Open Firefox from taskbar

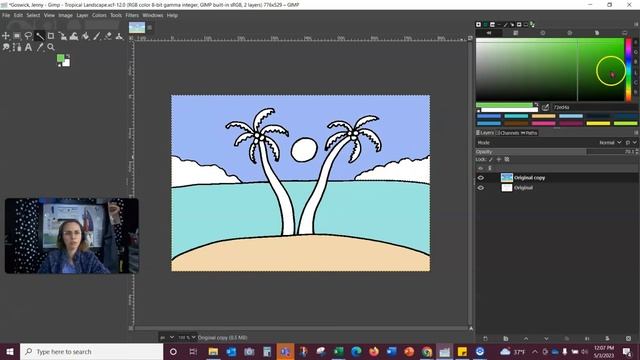374,351
